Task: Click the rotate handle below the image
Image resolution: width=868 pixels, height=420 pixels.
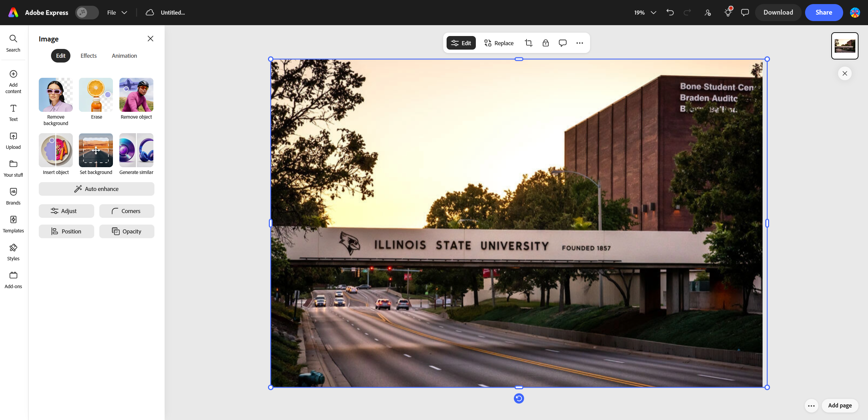Action: [519, 398]
